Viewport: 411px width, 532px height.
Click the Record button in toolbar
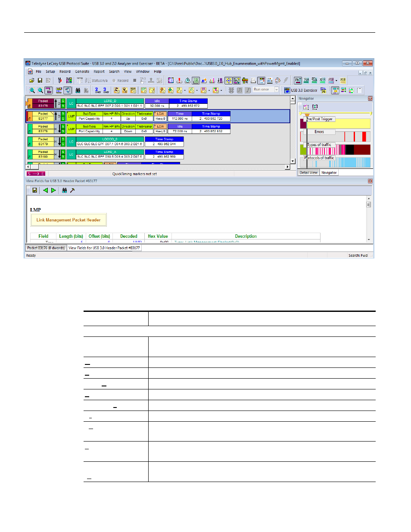(121, 81)
